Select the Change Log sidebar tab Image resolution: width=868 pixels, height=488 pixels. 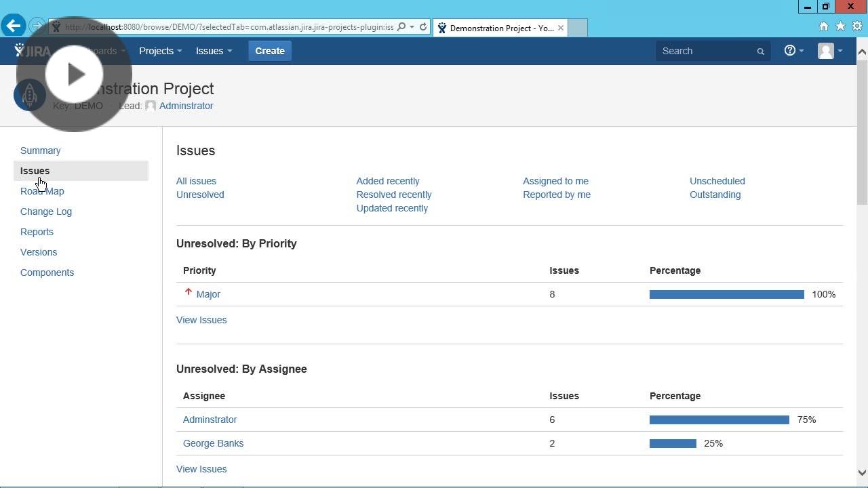click(46, 211)
